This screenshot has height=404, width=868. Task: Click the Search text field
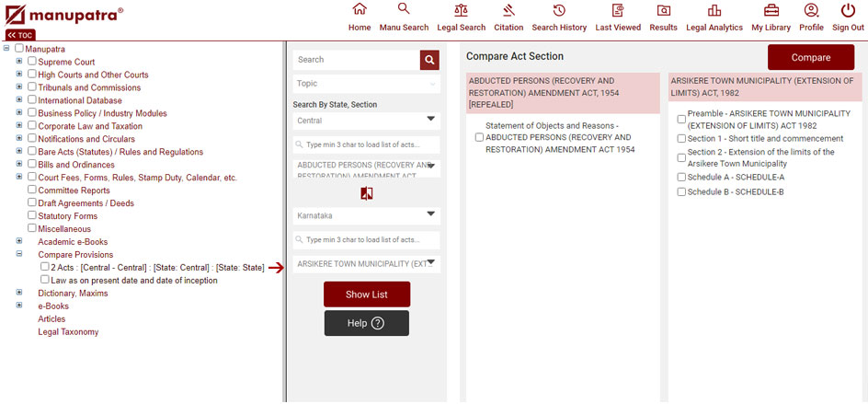(x=356, y=60)
